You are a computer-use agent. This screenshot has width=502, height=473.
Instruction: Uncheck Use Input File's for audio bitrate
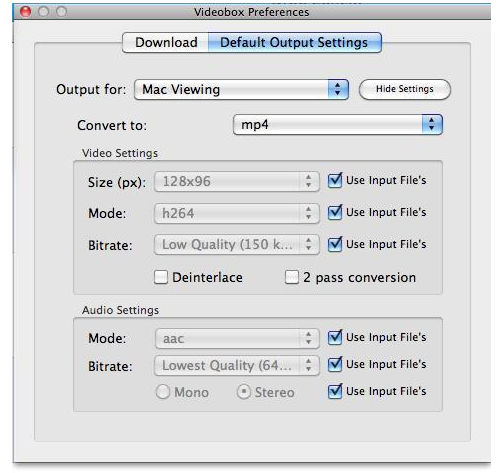[x=335, y=364]
